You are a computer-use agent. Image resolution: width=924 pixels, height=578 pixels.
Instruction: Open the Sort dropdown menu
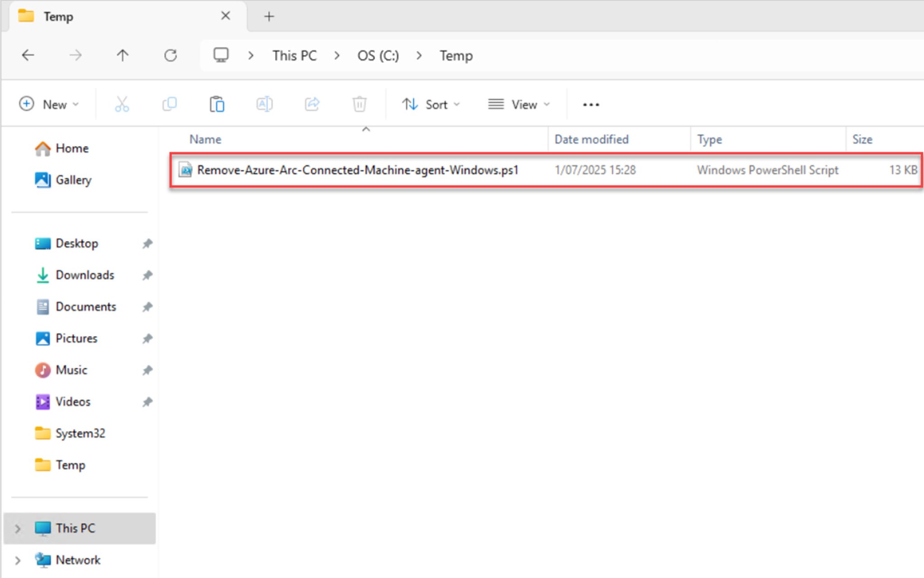(431, 104)
